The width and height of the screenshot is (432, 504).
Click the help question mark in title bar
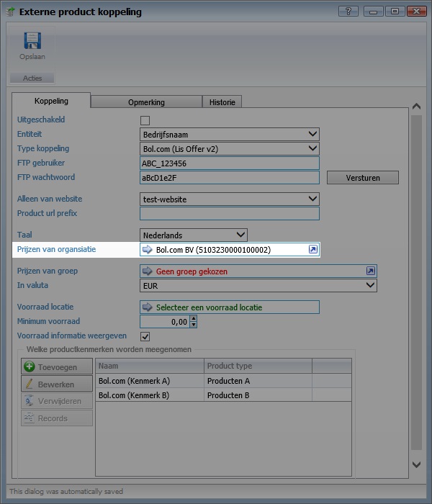[x=348, y=11]
